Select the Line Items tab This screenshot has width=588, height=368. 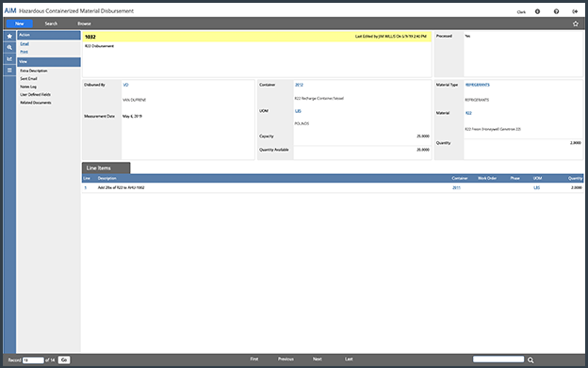pos(106,168)
